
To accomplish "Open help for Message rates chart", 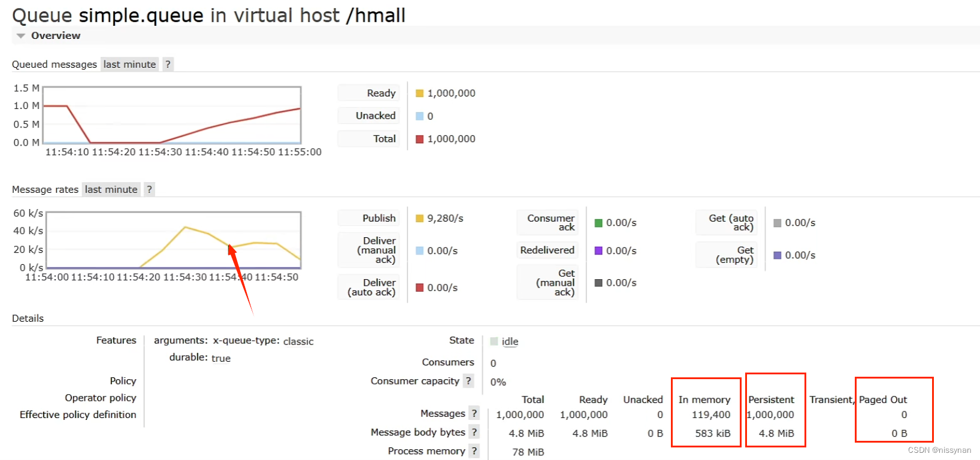I will point(149,189).
